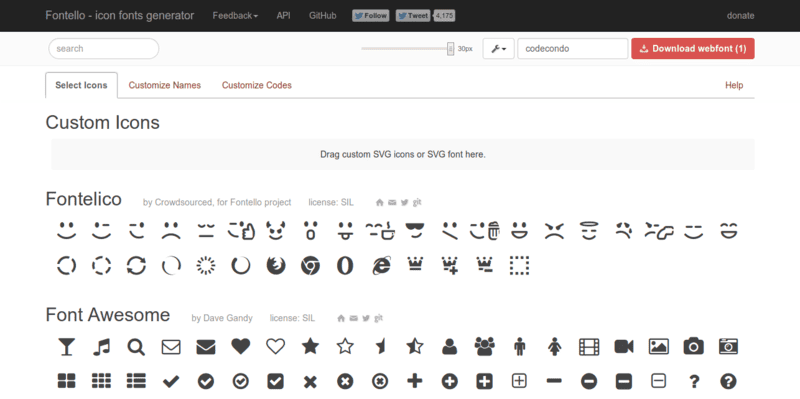Adjust the icon size slider handle
Image resolution: width=800 pixels, height=399 pixels.
coord(451,49)
